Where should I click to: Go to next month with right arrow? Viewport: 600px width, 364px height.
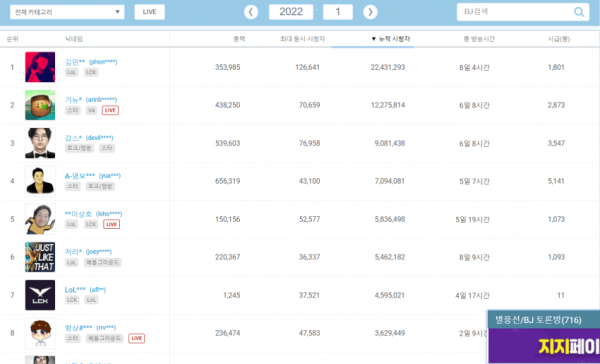point(370,12)
